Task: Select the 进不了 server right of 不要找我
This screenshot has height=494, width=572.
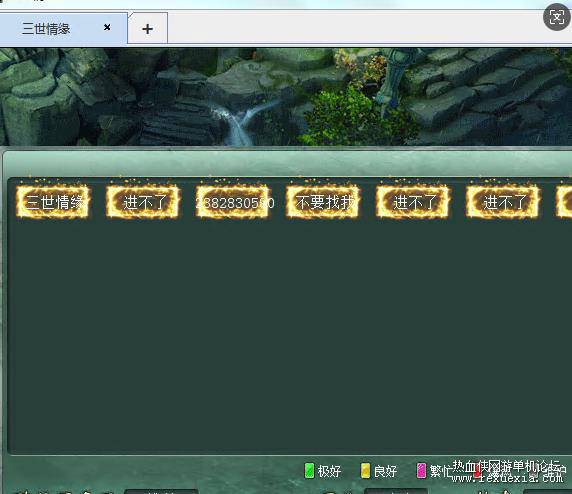Action: coord(413,202)
